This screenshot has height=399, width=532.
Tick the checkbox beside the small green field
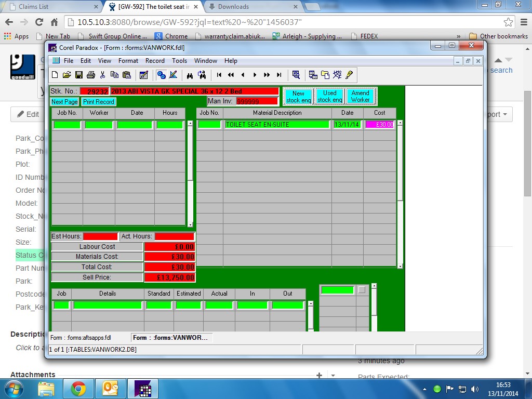tap(362, 290)
